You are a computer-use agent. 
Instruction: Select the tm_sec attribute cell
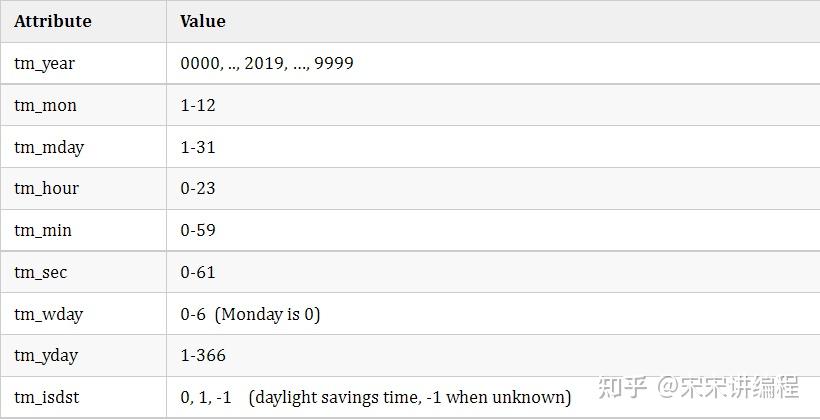[41, 272]
